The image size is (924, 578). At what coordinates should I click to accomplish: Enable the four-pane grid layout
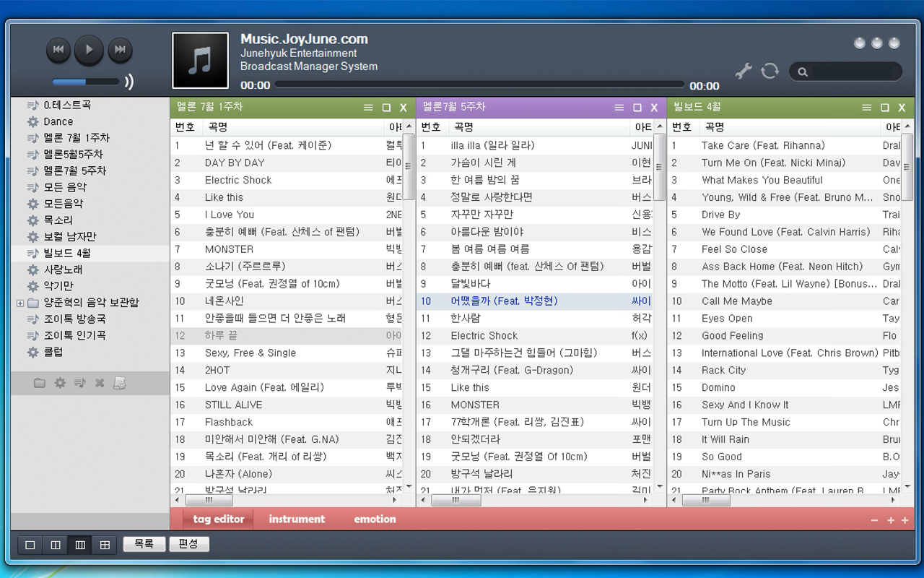click(x=105, y=545)
